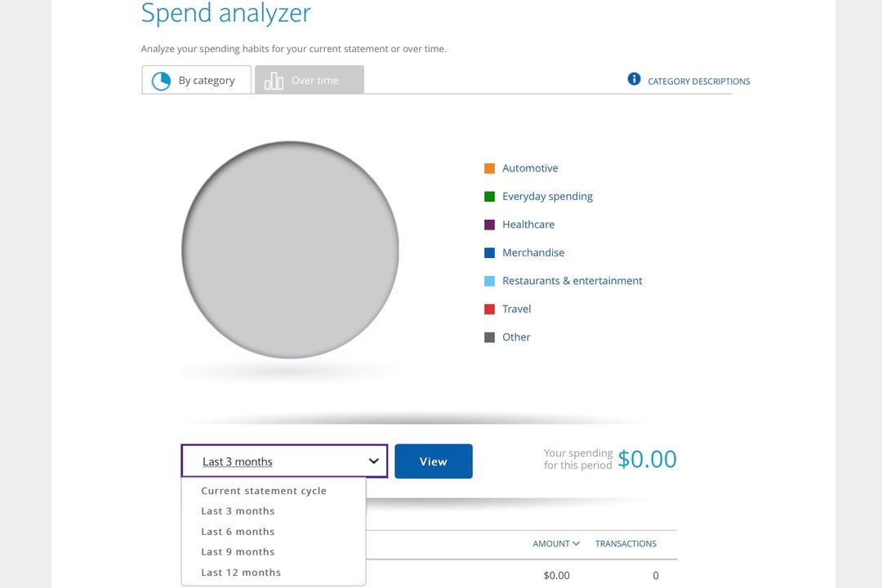Image resolution: width=882 pixels, height=588 pixels.
Task: Open the Category Descriptions link
Action: pyautogui.click(x=697, y=81)
